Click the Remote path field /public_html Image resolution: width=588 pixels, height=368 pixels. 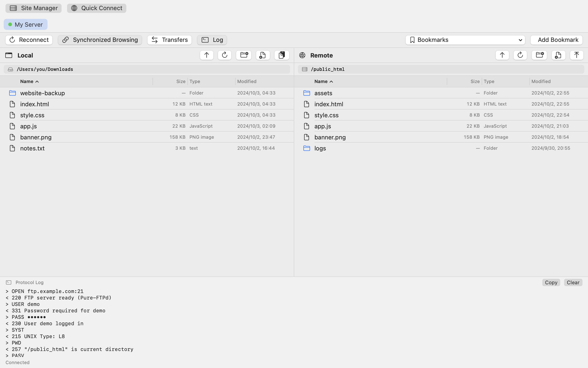pos(441,69)
